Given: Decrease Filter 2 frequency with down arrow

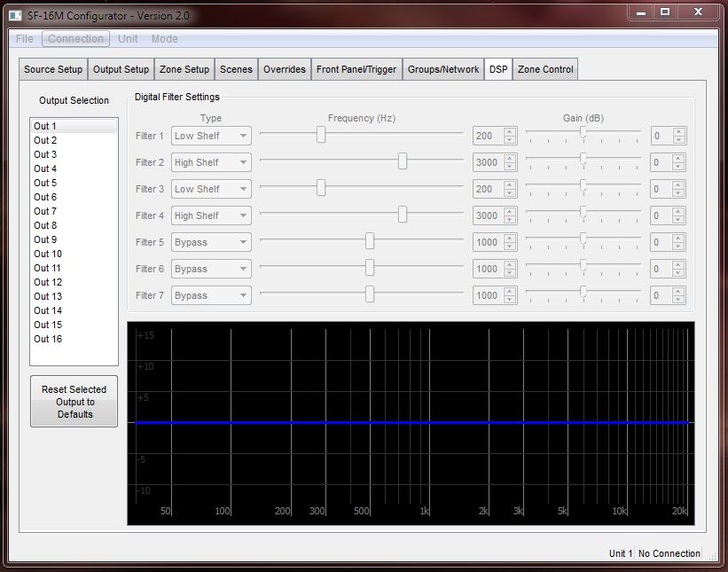Looking at the screenshot, I should pyautogui.click(x=510, y=167).
